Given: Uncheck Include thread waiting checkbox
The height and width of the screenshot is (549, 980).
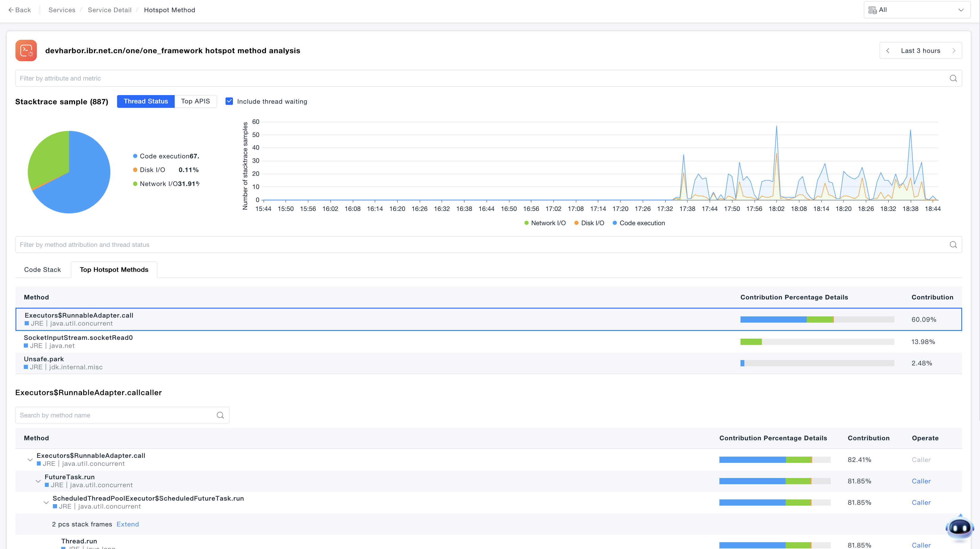Looking at the screenshot, I should click(229, 101).
